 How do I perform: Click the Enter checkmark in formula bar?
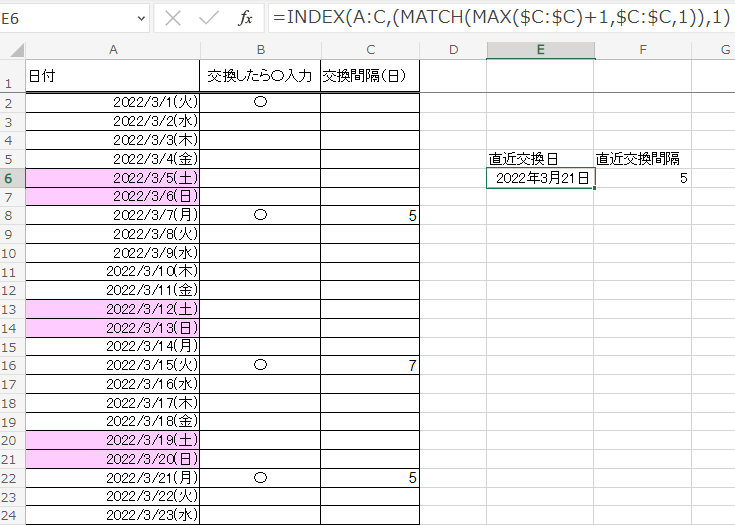(208, 18)
